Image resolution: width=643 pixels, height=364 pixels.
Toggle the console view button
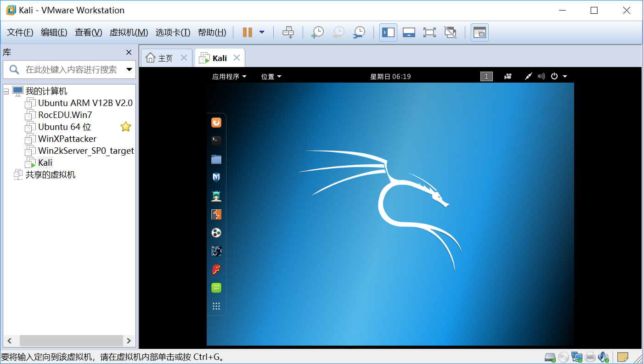pos(479,32)
